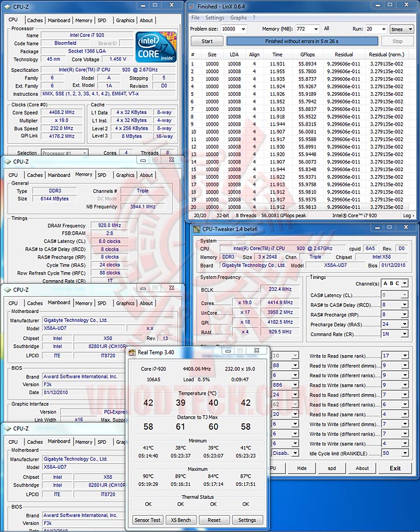Screen dimensions: 420x532
Task: Click the BCLK value 232.4 MHz in CPU-Tweaker
Action: (280, 289)
